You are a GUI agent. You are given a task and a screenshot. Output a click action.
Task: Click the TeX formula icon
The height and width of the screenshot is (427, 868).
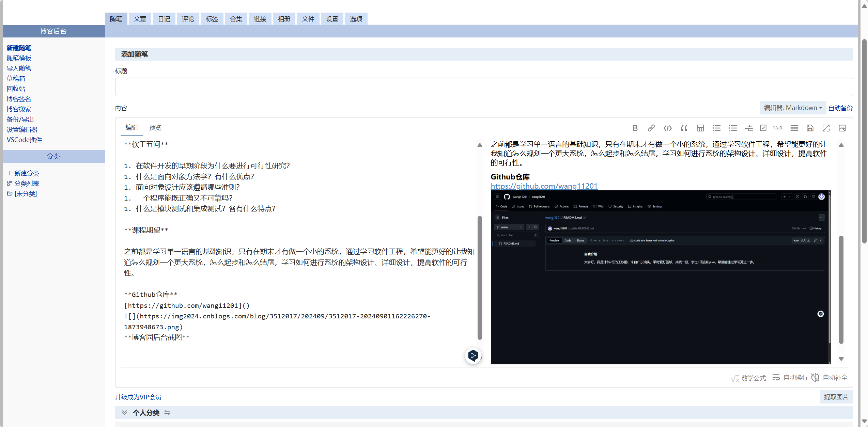tap(778, 128)
